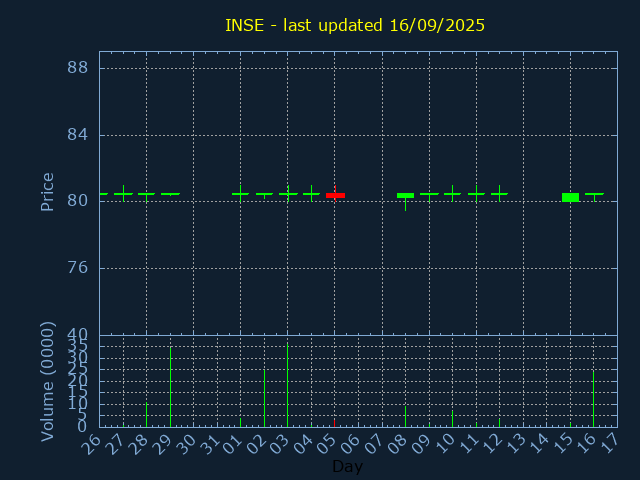Click day label 01 on the x-axis
Image resolution: width=640 pixels, height=480 pixels.
click(233, 443)
